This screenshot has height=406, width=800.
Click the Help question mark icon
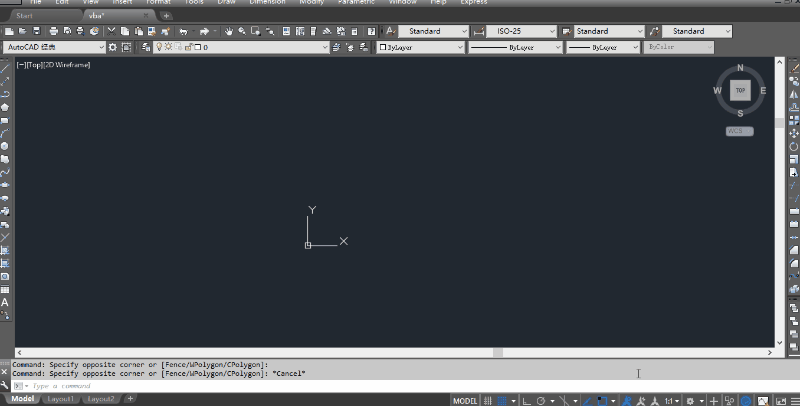click(x=371, y=31)
